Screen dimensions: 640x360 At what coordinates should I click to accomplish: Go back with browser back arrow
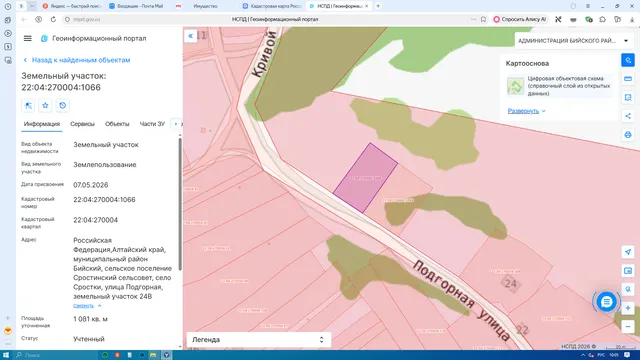point(24,19)
